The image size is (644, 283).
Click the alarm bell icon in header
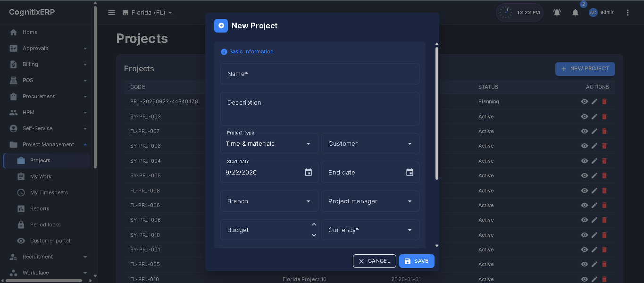coord(557,13)
